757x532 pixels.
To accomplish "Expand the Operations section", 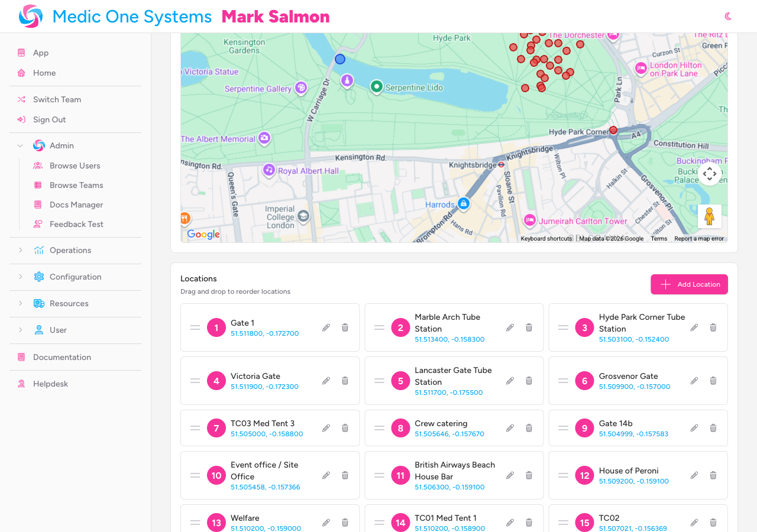I will coord(20,250).
